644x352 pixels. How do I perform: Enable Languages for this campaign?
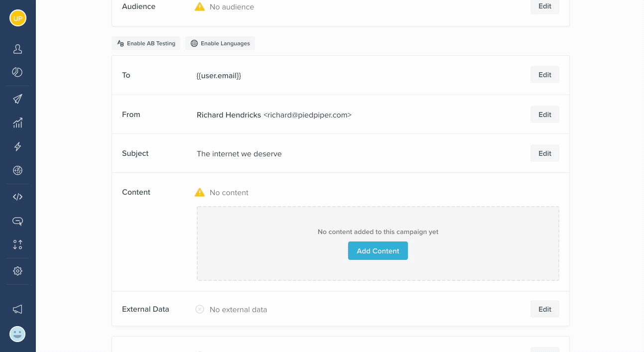220,43
